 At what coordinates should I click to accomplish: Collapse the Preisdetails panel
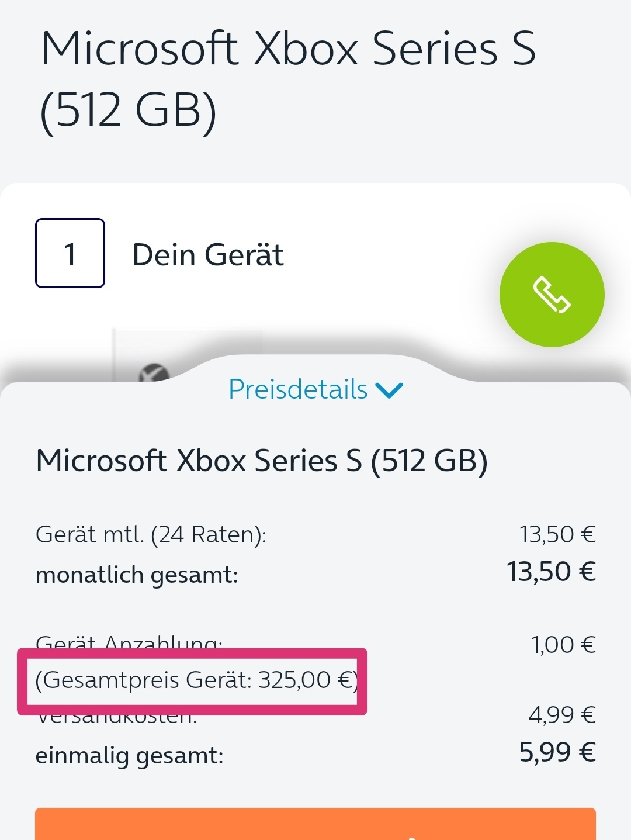(315, 389)
